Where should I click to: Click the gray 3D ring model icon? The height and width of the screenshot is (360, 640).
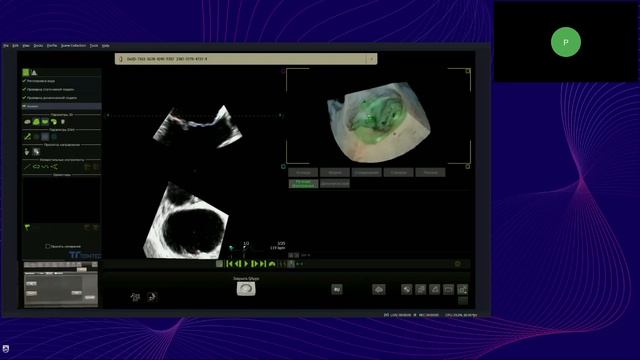click(x=27, y=122)
